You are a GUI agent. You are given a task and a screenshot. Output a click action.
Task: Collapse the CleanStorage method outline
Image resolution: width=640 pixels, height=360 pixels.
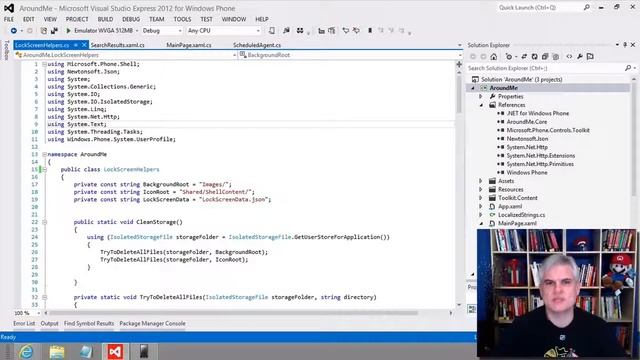(44, 222)
